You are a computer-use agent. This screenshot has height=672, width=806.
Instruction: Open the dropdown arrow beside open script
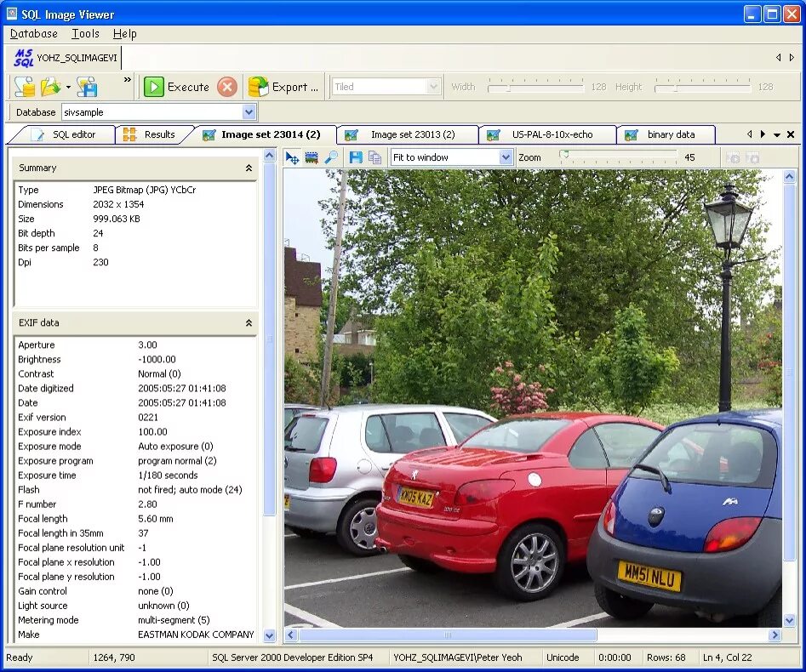coord(68,88)
